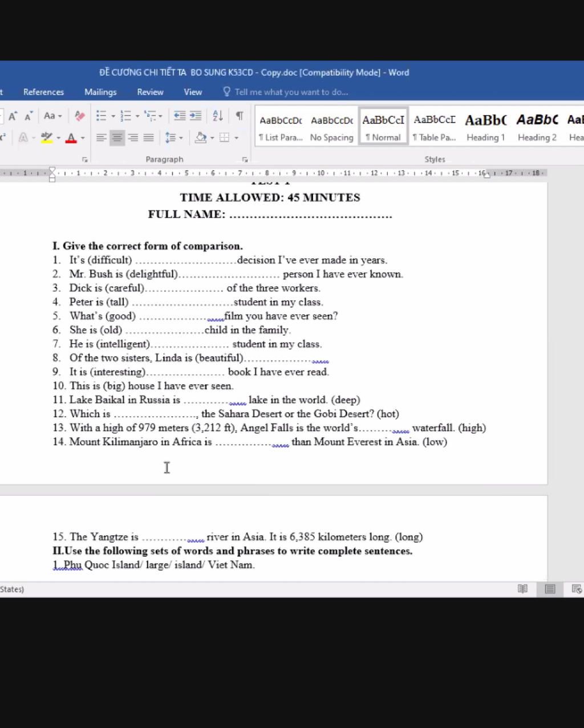This screenshot has height=728, width=584.
Task: Click the 'Lake Baikal in Russia' sentence
Action: click(206, 400)
